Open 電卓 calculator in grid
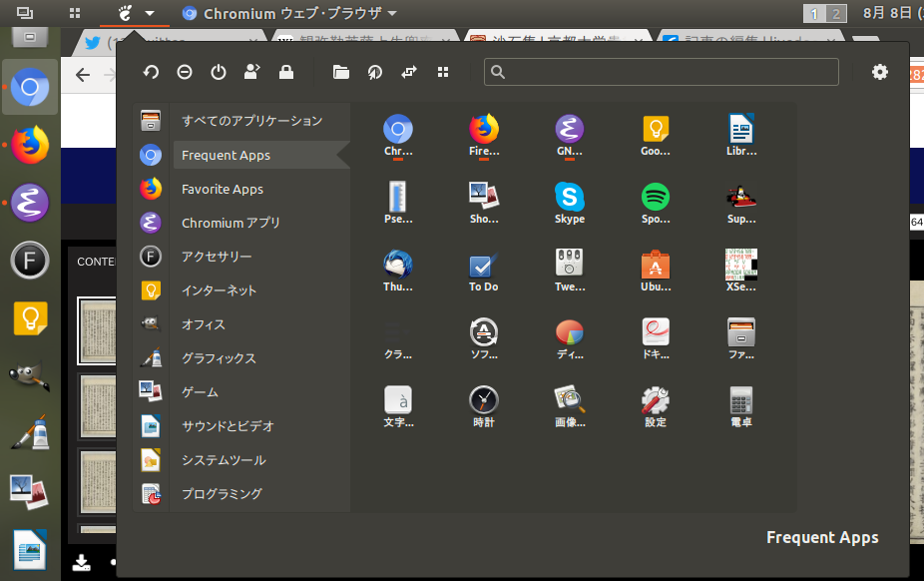The width and height of the screenshot is (924, 581). coord(741,406)
